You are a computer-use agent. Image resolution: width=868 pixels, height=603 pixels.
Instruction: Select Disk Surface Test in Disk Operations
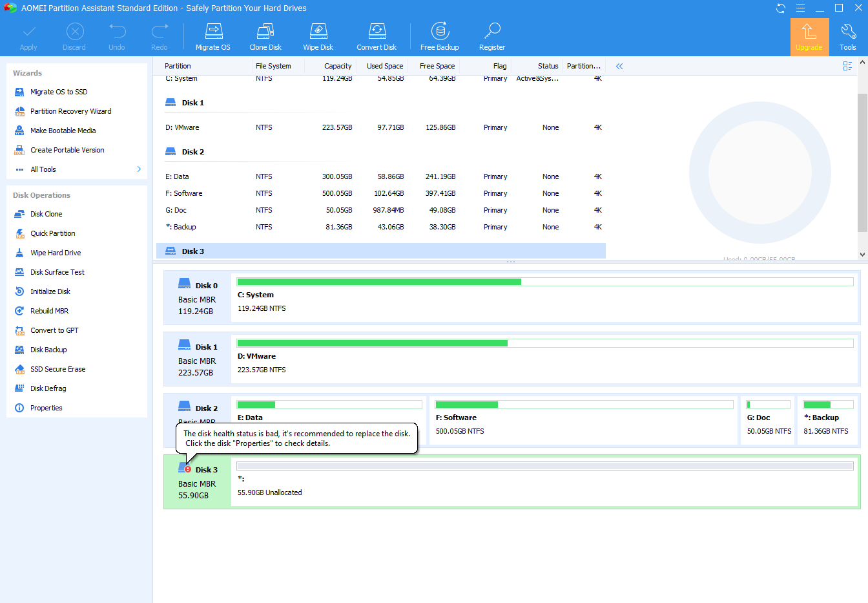57,272
